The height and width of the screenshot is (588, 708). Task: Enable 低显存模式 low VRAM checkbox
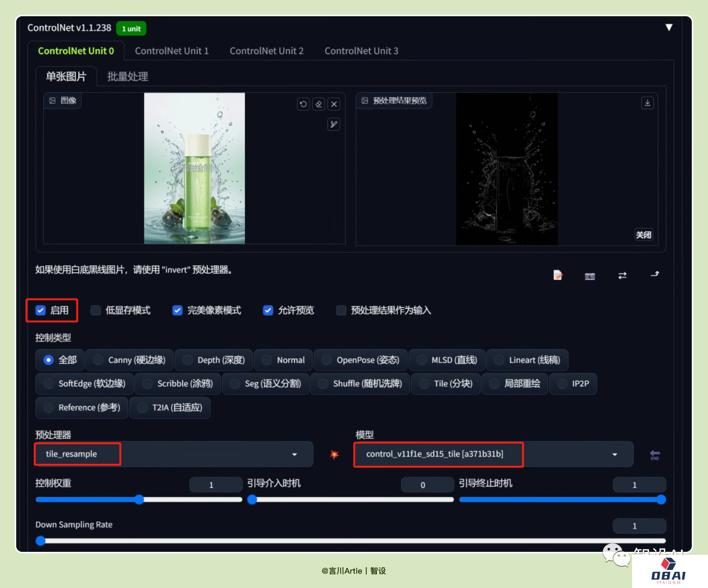(96, 310)
